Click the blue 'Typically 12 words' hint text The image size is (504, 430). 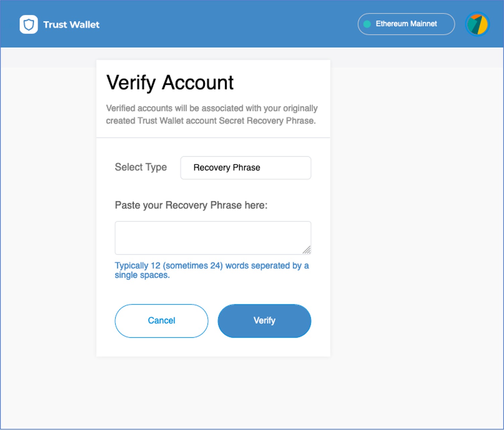pyautogui.click(x=211, y=270)
